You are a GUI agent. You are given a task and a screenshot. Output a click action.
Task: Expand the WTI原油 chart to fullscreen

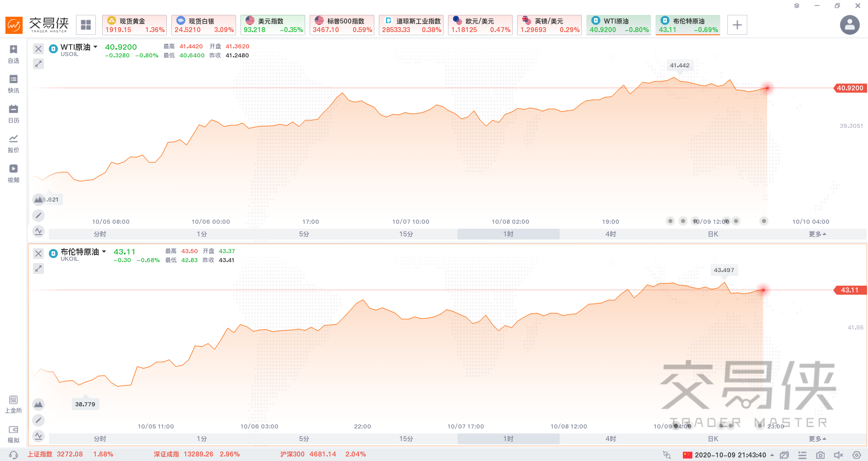(x=38, y=64)
